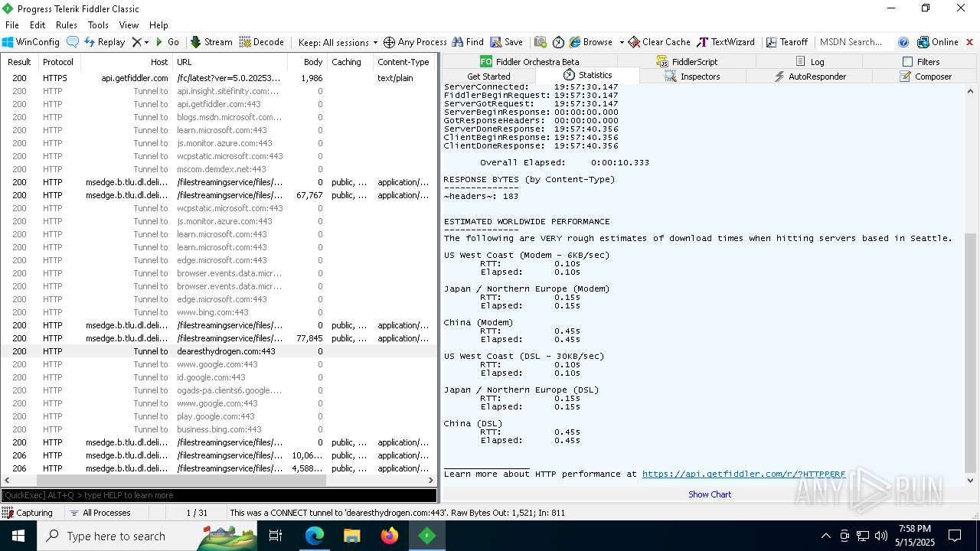The width and height of the screenshot is (980, 551).
Task: Switch to the Get Started tab
Action: point(488,77)
